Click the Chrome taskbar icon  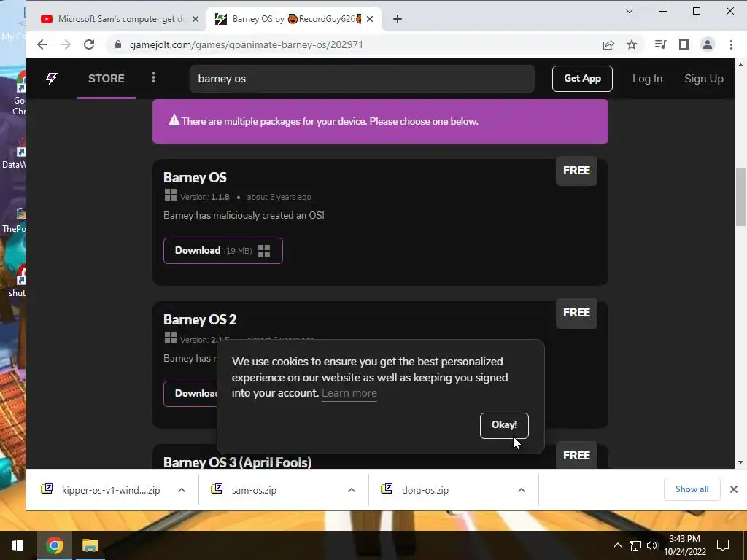click(54, 545)
